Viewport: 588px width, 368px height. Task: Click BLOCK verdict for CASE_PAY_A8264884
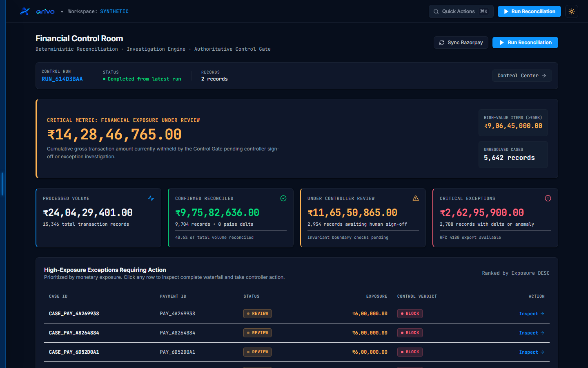(410, 333)
